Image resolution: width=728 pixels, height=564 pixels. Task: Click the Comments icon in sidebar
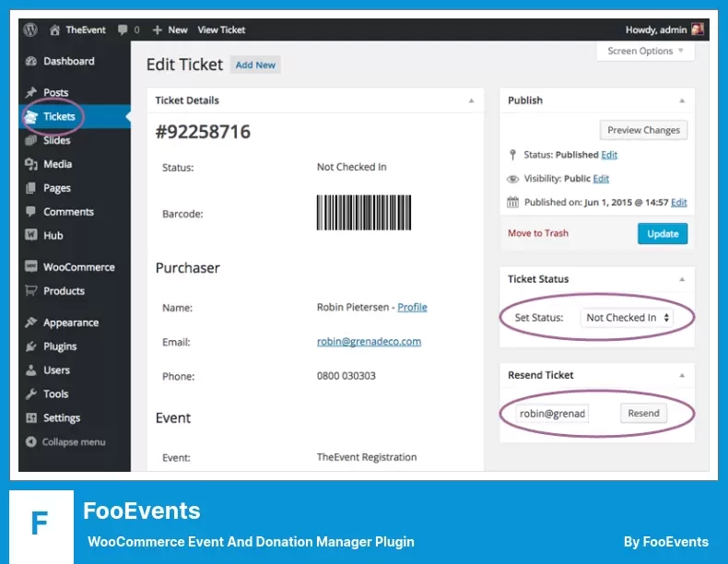(x=31, y=212)
